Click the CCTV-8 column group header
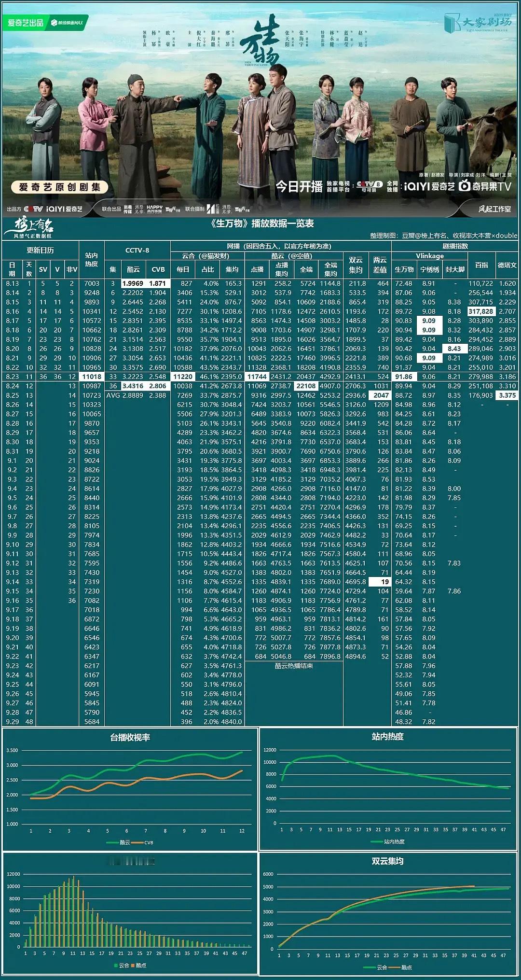Image resolution: width=521 pixels, height=980 pixels. [137, 251]
